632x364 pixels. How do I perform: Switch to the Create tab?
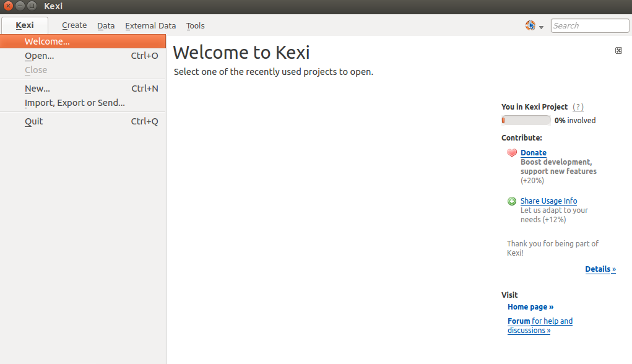[x=74, y=25]
